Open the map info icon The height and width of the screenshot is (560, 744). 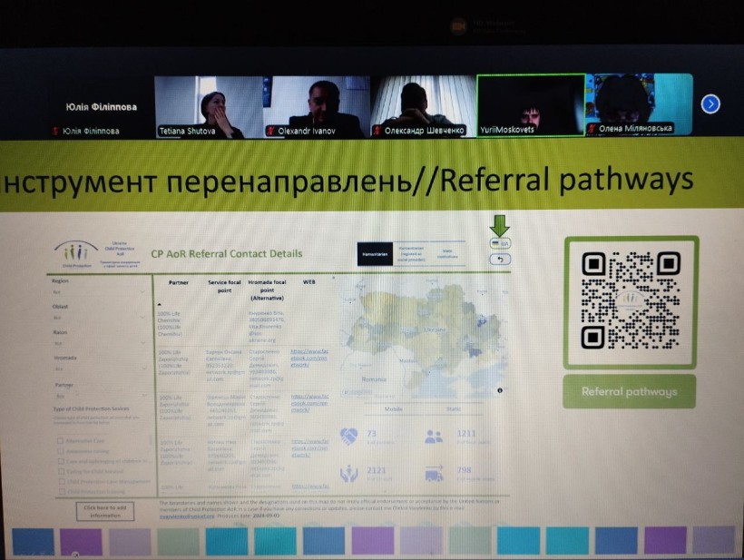[x=500, y=390]
